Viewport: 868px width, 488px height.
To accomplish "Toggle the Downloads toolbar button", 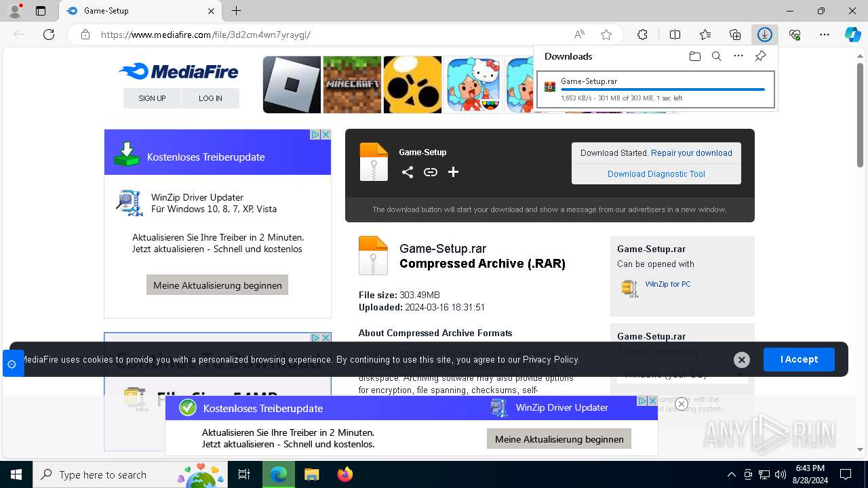I will [x=765, y=35].
